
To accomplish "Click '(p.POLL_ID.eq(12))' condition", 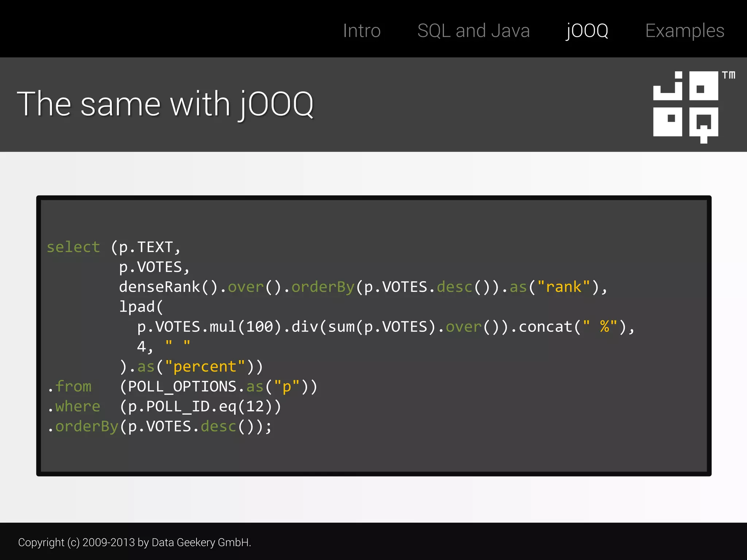I will 201,407.
